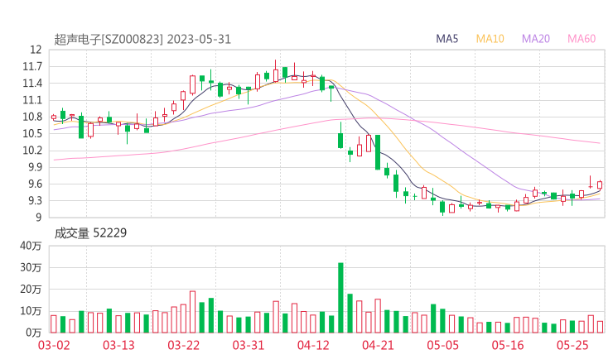Select the 9.3 price axis label
The width and height of the screenshot is (613, 364).
[x=35, y=201]
